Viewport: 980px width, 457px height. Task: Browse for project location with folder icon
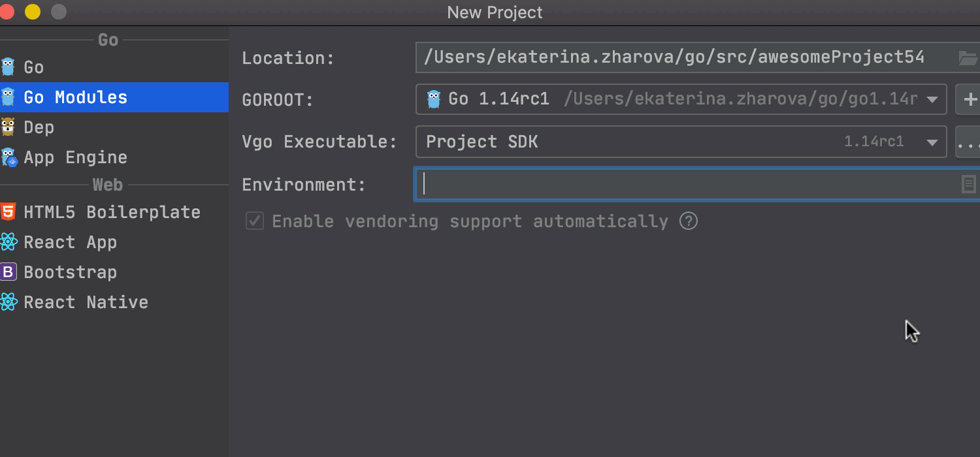[x=968, y=57]
